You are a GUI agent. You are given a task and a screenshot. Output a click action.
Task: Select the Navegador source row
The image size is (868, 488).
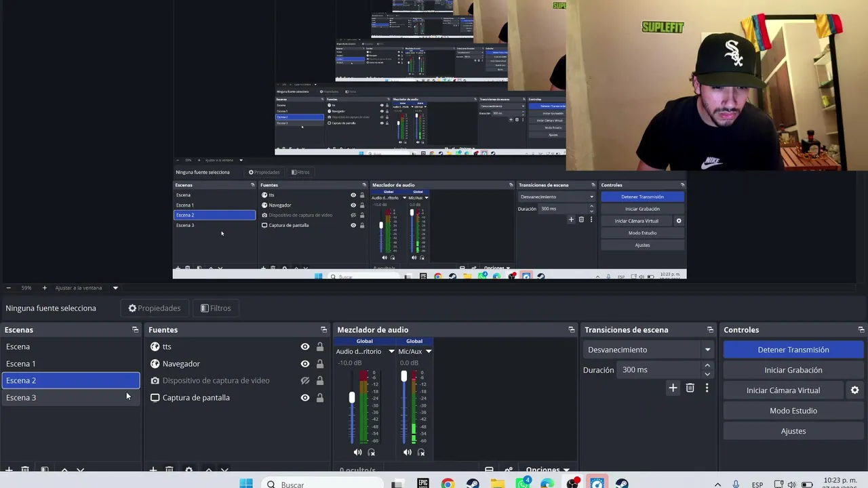[x=237, y=364]
